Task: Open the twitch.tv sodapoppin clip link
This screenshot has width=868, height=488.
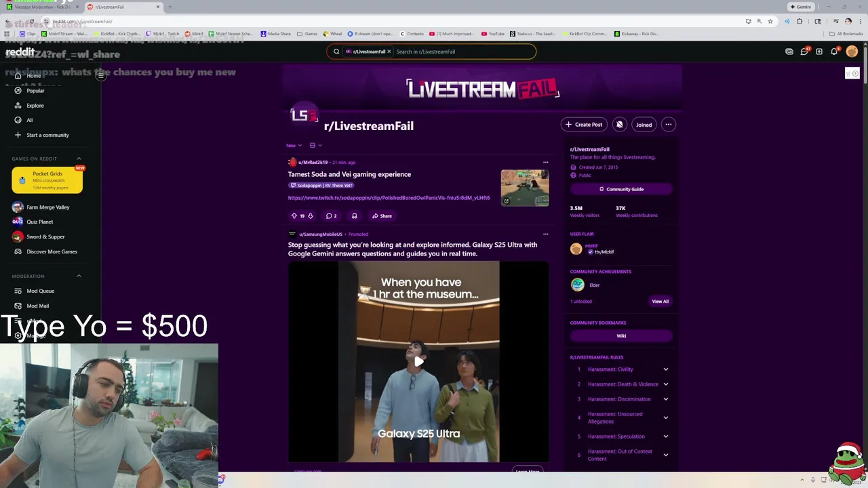Action: point(389,198)
